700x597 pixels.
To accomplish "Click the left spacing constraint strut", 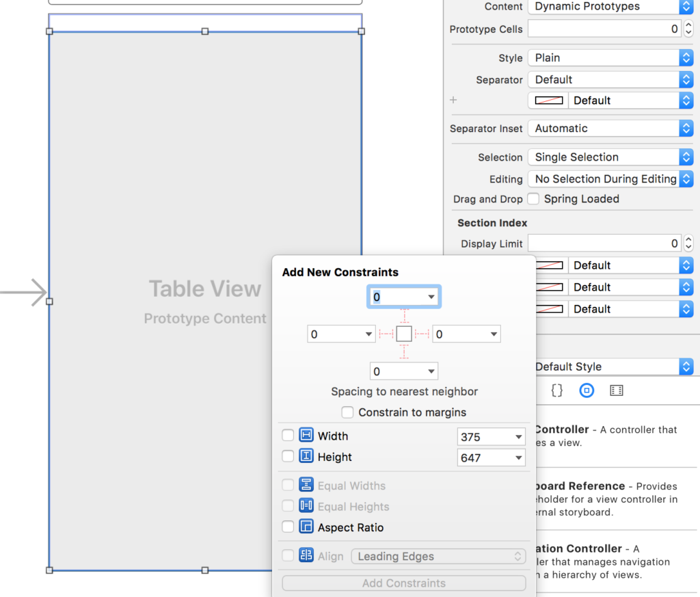I will coord(386,334).
